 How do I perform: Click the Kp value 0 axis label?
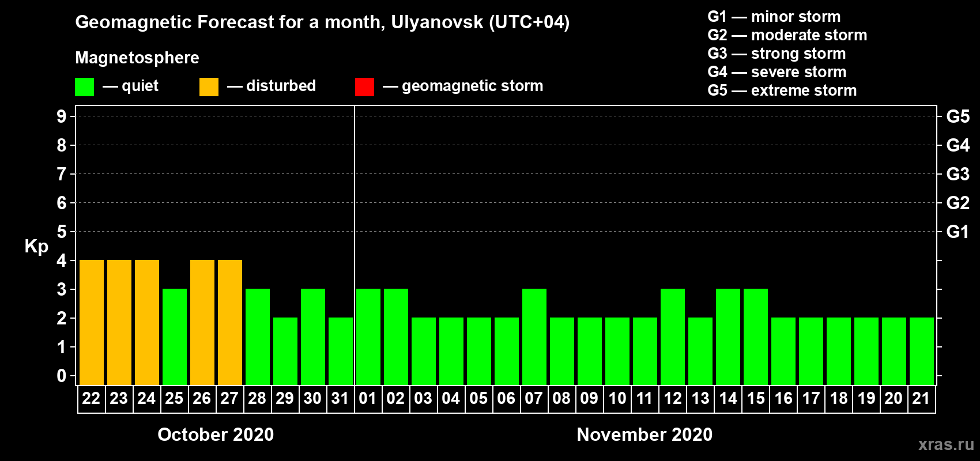click(x=62, y=376)
